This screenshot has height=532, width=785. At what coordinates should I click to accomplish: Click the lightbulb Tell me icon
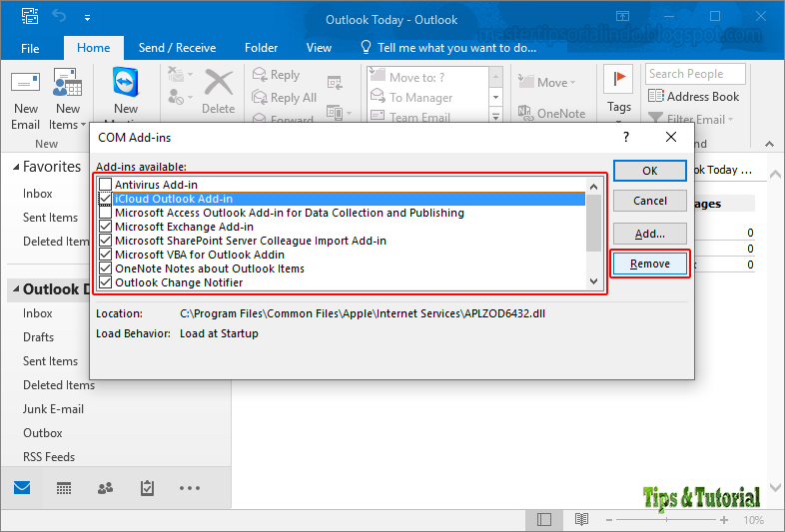(x=366, y=47)
